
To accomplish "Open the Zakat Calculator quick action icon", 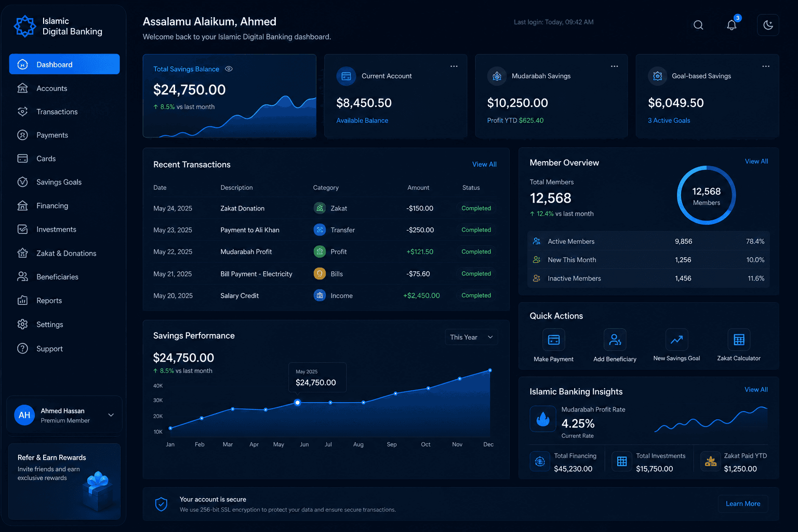I will click(739, 340).
